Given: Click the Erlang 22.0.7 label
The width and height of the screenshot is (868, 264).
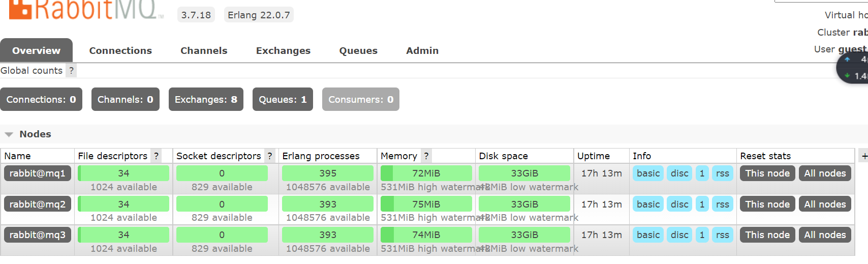Looking at the screenshot, I should tap(259, 15).
